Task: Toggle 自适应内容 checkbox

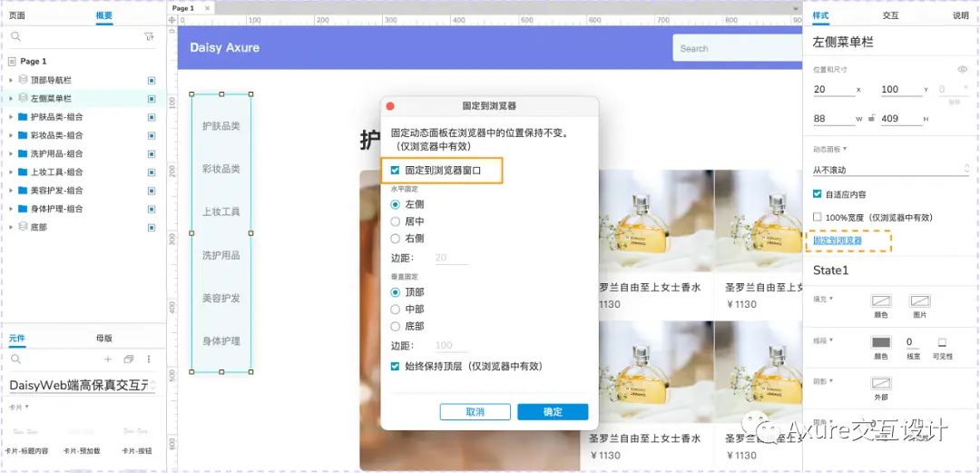Action: (817, 194)
